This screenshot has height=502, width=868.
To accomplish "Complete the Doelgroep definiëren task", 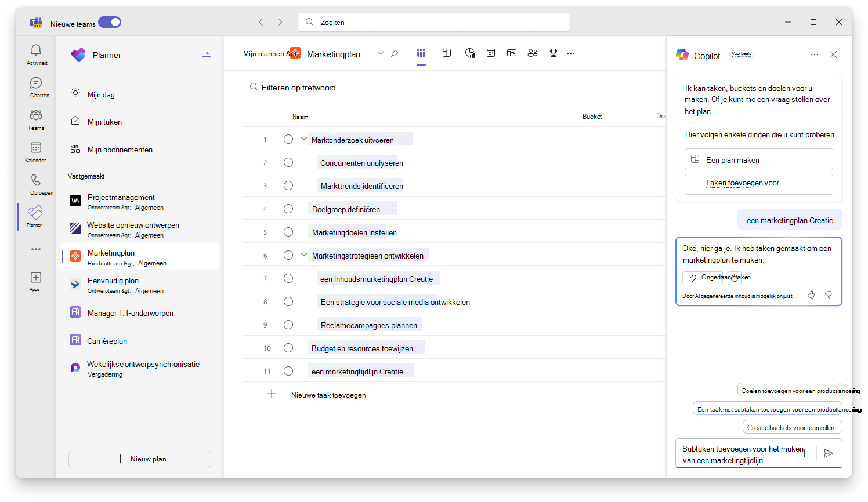I will coord(288,209).
